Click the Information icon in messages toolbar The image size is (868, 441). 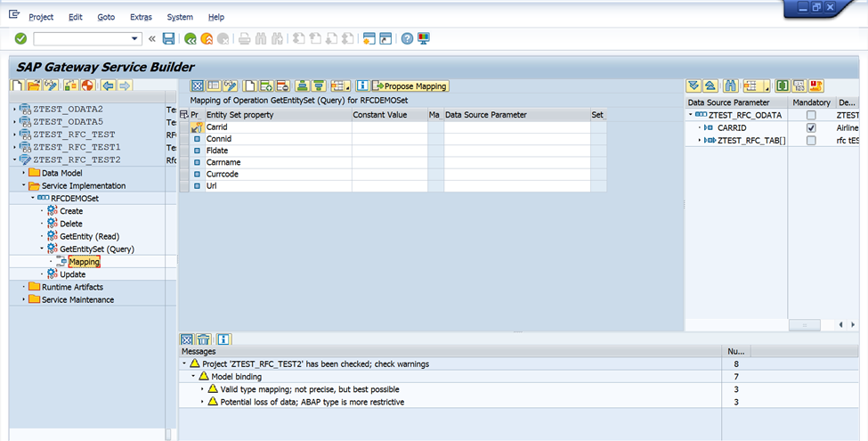(223, 339)
